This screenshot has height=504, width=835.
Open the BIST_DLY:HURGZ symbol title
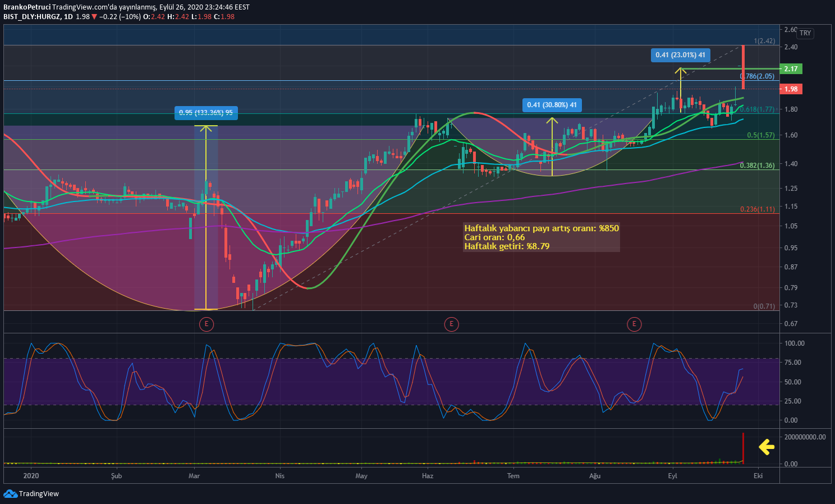pyautogui.click(x=32, y=17)
